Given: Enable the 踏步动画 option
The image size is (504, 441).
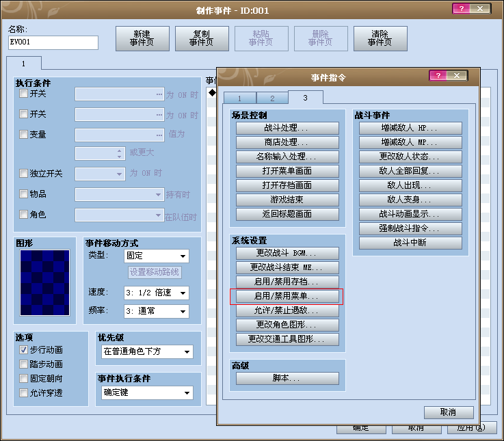Looking at the screenshot, I should tap(23, 364).
